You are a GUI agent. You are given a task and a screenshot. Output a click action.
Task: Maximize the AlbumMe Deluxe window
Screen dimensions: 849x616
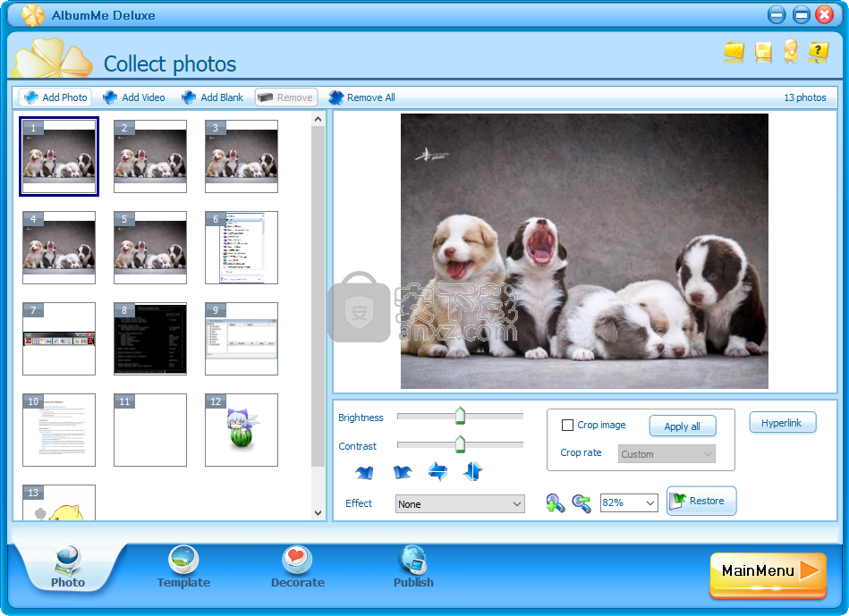[801, 14]
